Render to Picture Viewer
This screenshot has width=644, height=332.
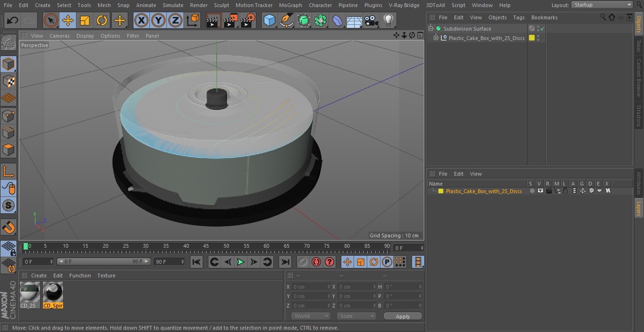coord(231,20)
